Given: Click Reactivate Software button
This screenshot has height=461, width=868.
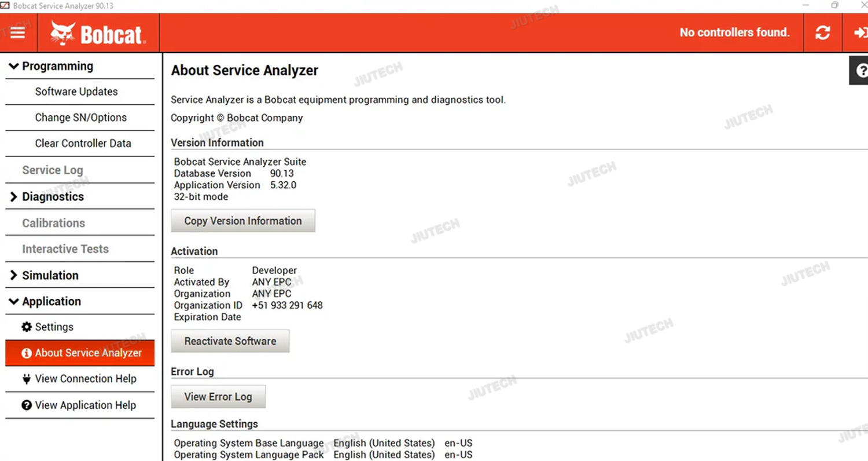Looking at the screenshot, I should pyautogui.click(x=230, y=341).
